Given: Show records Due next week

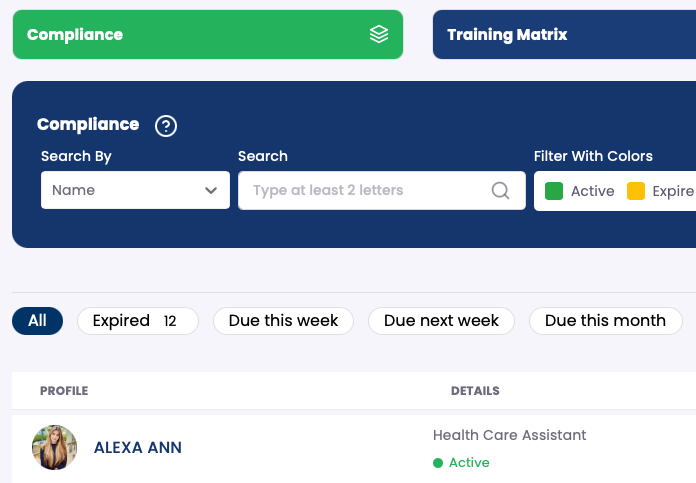Looking at the screenshot, I should [441, 321].
